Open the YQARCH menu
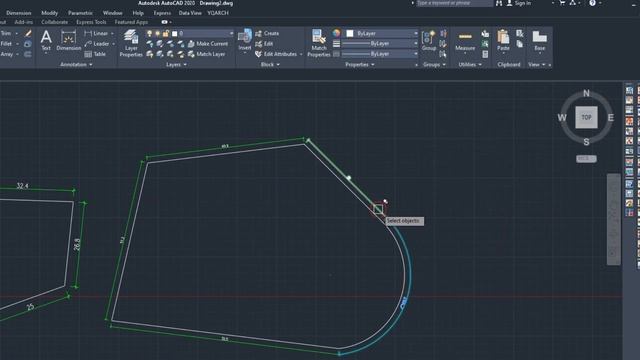Viewport: 640px width, 360px height. pyautogui.click(x=218, y=13)
